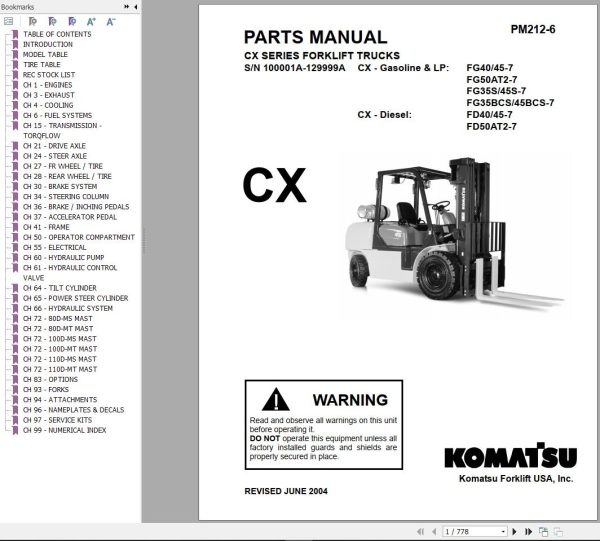Click the REVISED JUNE 2004 text

[286, 491]
